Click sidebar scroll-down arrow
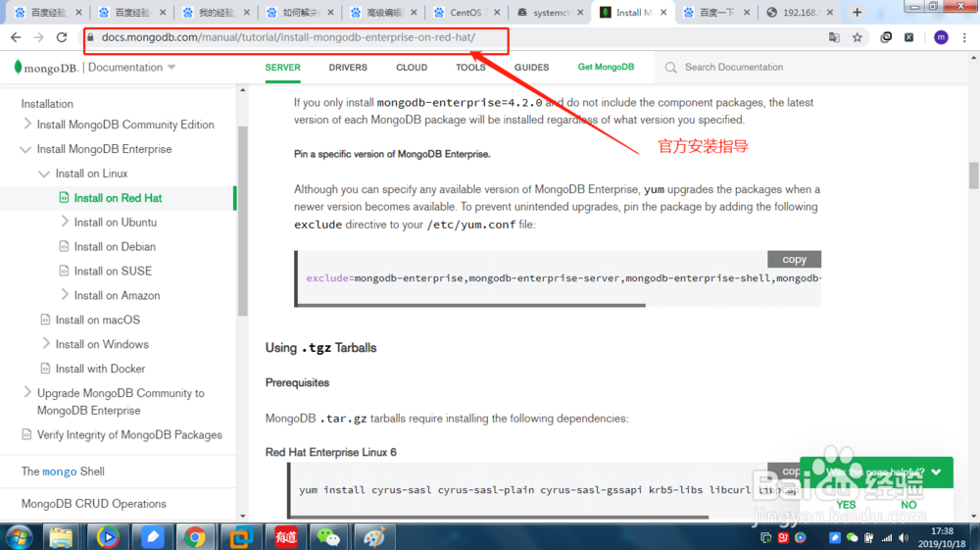980x550 pixels. pyautogui.click(x=242, y=517)
